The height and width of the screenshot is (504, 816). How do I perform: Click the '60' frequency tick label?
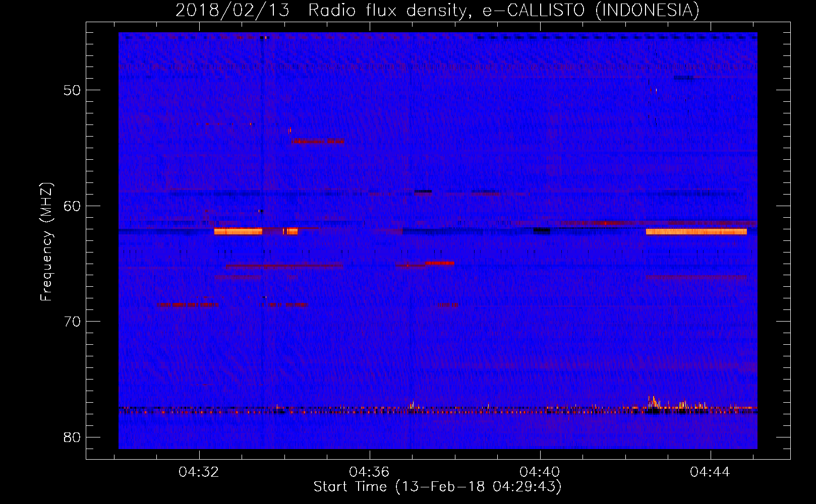(x=72, y=206)
